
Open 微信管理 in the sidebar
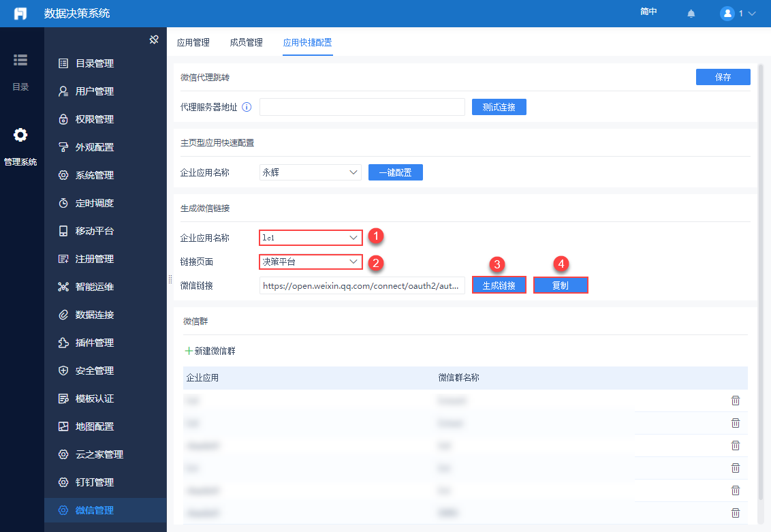(105, 510)
